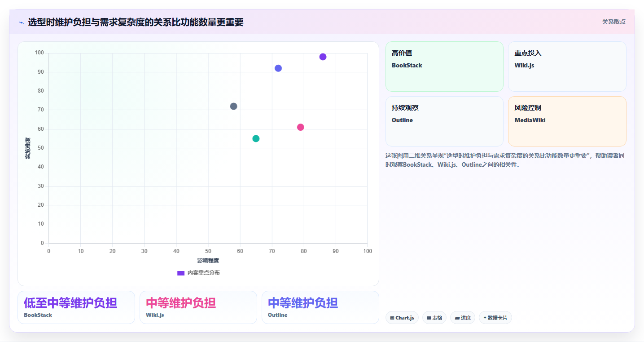The height and width of the screenshot is (342, 644).
Task: Click the Chart.js tag pill
Action: (x=402, y=318)
